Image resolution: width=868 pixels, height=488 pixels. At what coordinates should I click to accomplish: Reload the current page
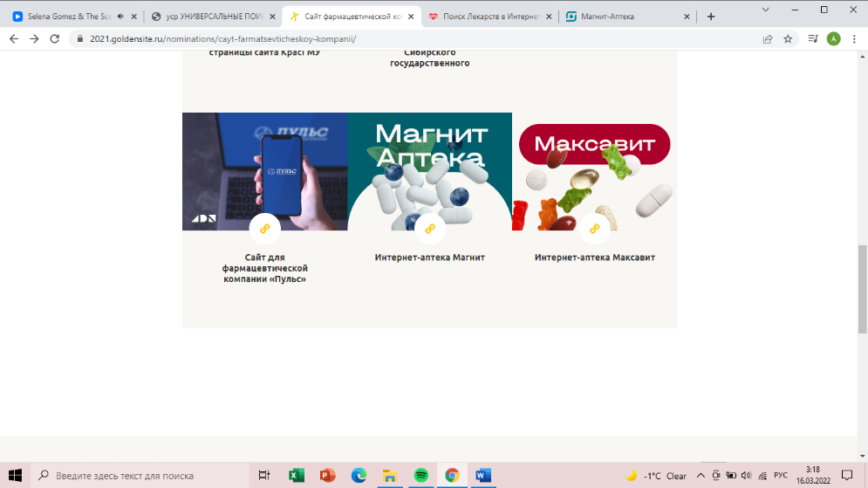[x=54, y=38]
